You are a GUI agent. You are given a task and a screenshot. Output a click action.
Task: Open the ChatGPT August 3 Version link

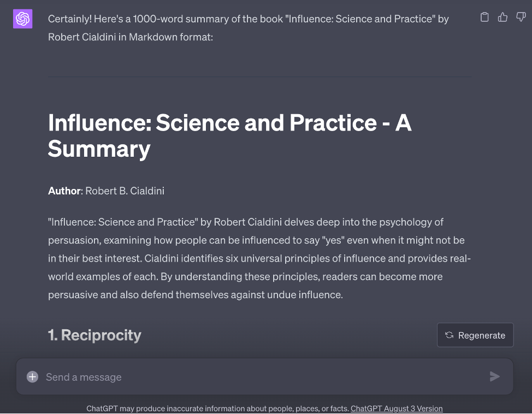397,409
